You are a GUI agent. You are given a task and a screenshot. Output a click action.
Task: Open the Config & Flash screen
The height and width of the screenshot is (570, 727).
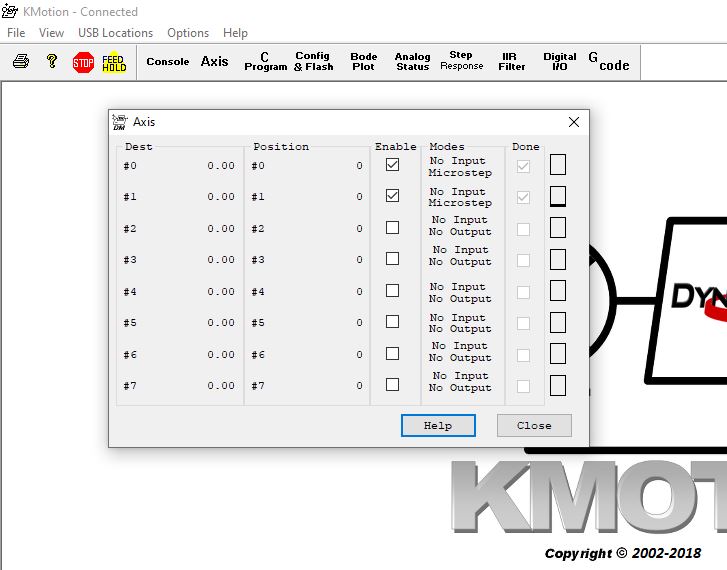click(313, 62)
